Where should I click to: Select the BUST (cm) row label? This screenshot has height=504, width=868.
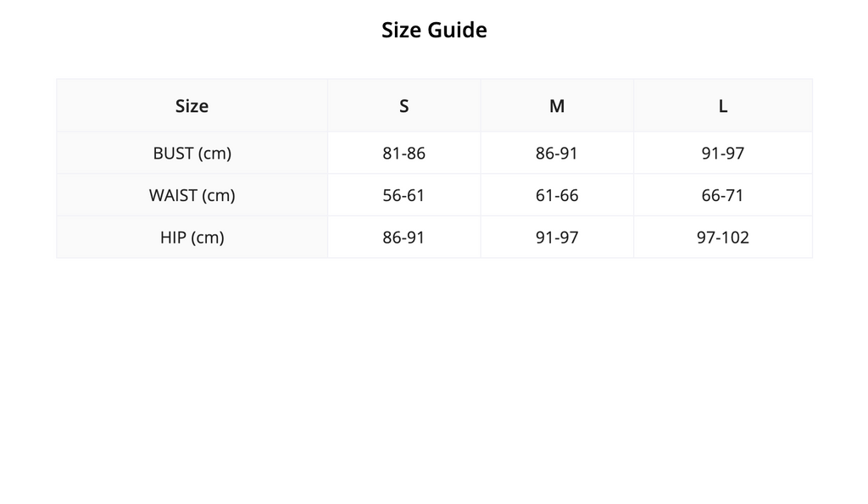(x=192, y=153)
